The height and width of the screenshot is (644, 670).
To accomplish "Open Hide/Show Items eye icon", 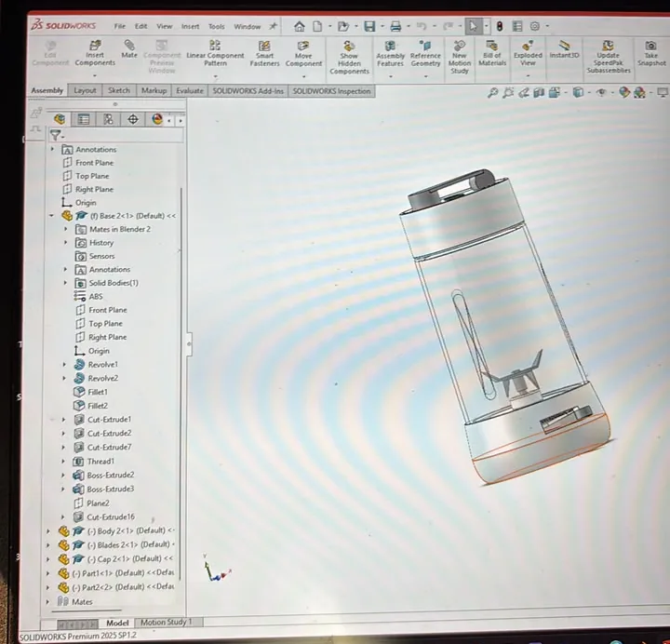I will pyautogui.click(x=602, y=92).
